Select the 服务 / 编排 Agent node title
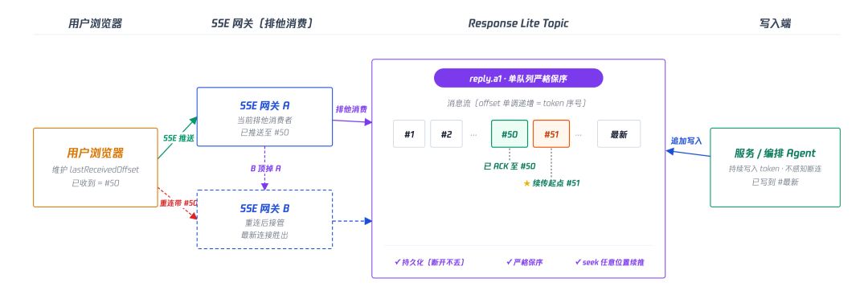The image size is (868, 307). (775, 153)
